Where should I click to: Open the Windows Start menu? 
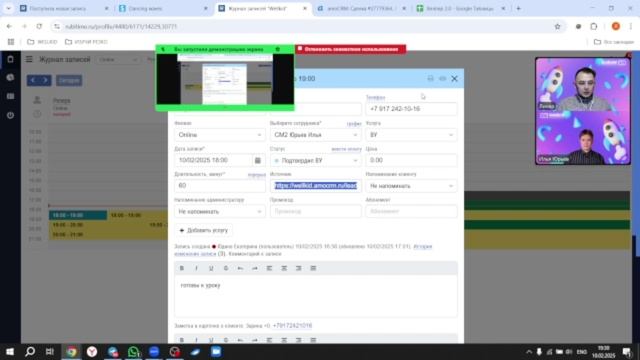[x=10, y=352]
